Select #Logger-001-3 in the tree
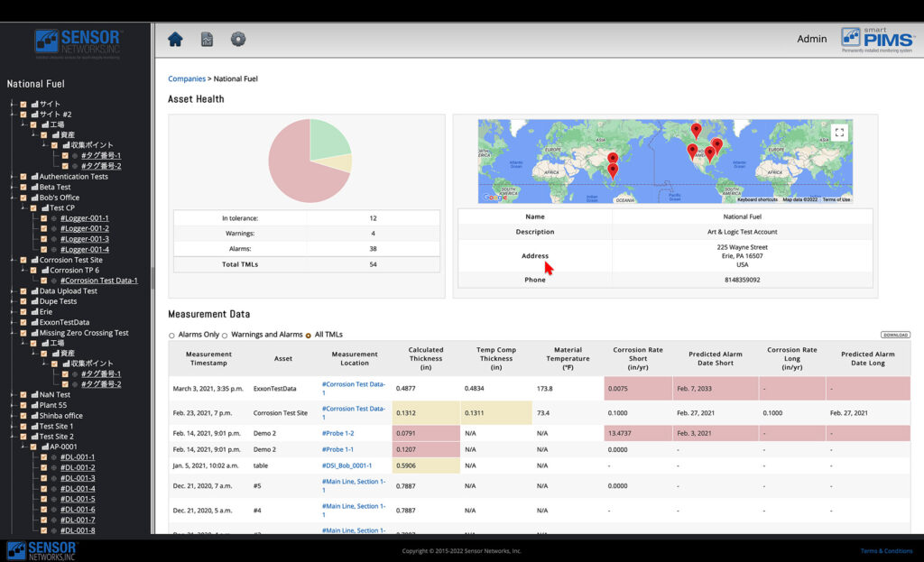This screenshot has height=562, width=924. click(84, 239)
